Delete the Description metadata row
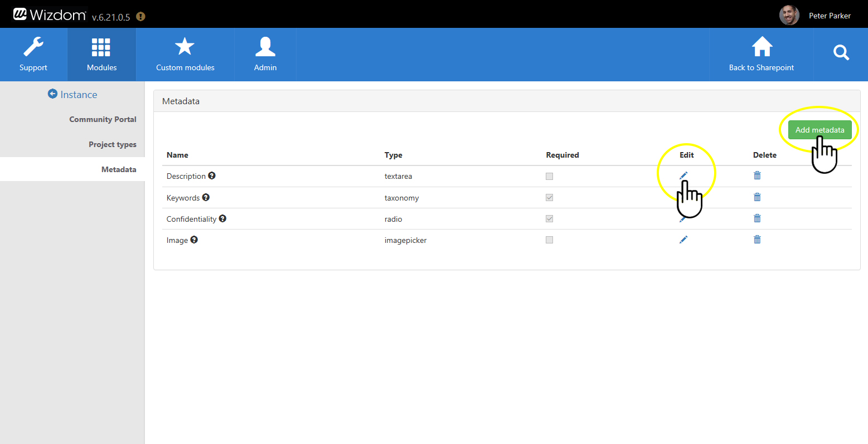Image resolution: width=868 pixels, height=444 pixels. pyautogui.click(x=757, y=175)
